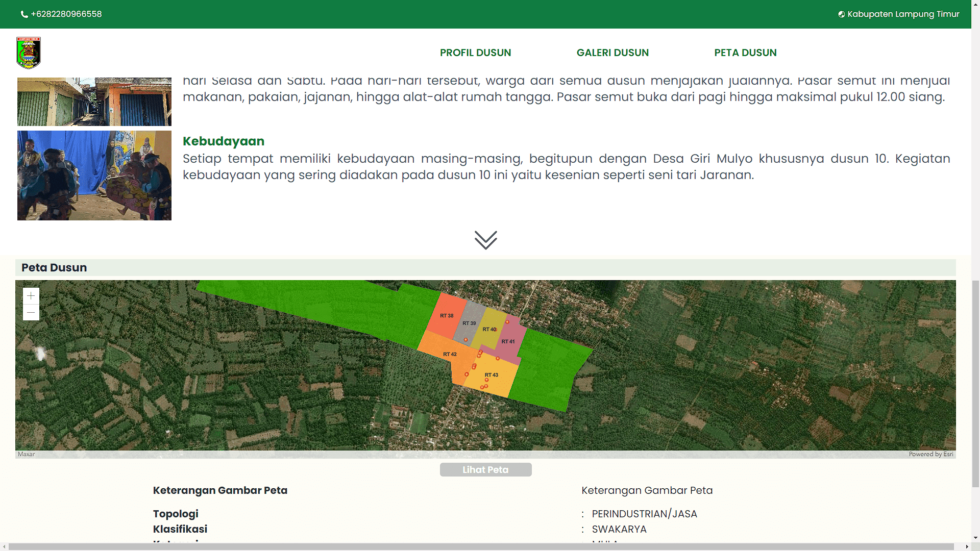The image size is (980, 551).
Task: Click the Jaranan dance culture photo thumbnail
Action: pyautogui.click(x=94, y=176)
